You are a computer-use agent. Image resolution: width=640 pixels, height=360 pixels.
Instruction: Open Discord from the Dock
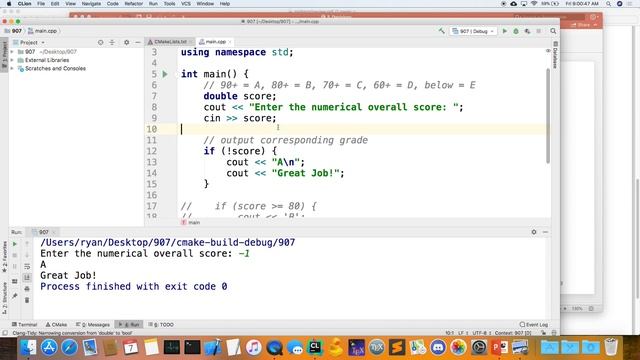[x=438, y=348]
